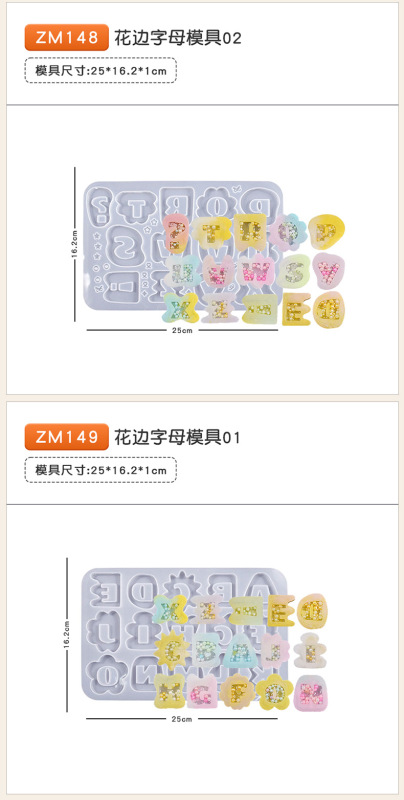Click the question mark resin piece
The width and height of the screenshot is (404, 800).
(176, 233)
